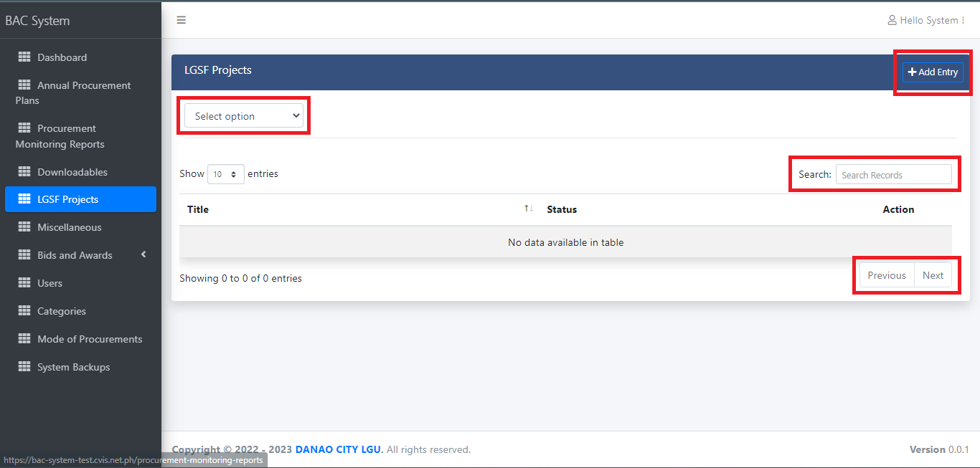Navigate to Downloadables
980x468 pixels.
(x=80, y=172)
